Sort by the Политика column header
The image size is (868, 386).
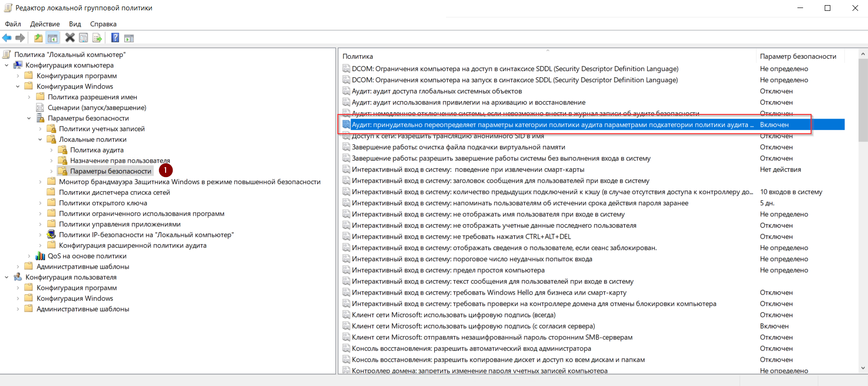(x=546, y=56)
